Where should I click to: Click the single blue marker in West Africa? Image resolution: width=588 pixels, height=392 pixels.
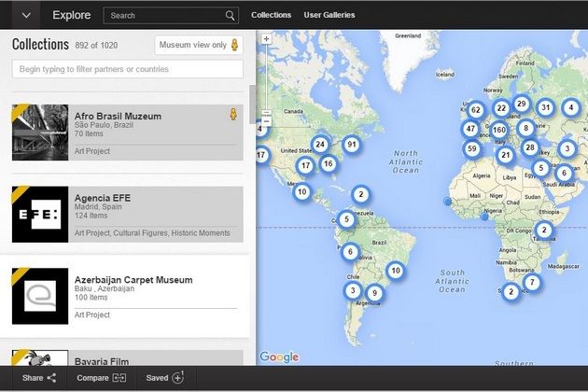(x=447, y=202)
